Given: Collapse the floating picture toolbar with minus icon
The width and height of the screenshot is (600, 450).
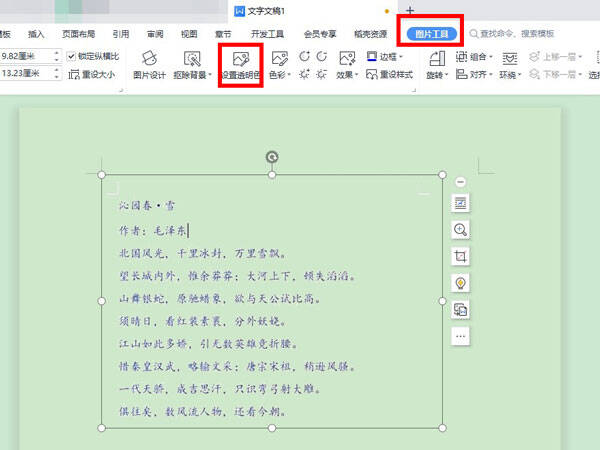Looking at the screenshot, I should pos(461,182).
